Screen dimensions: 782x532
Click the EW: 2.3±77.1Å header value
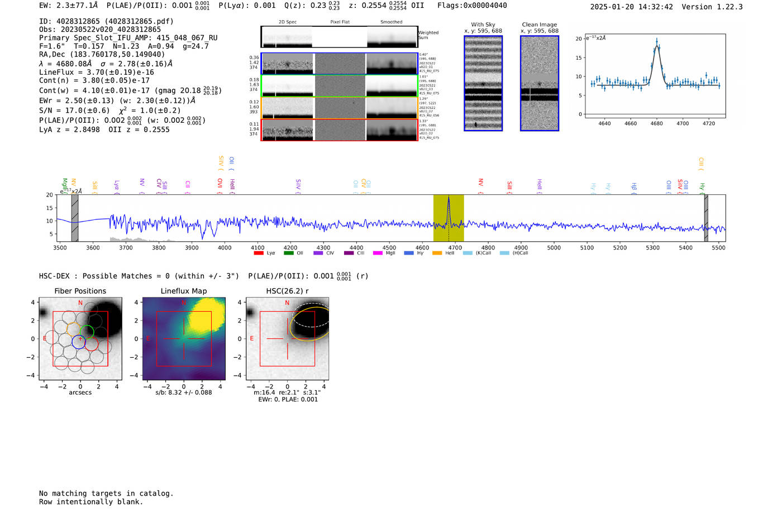[x=68, y=6]
